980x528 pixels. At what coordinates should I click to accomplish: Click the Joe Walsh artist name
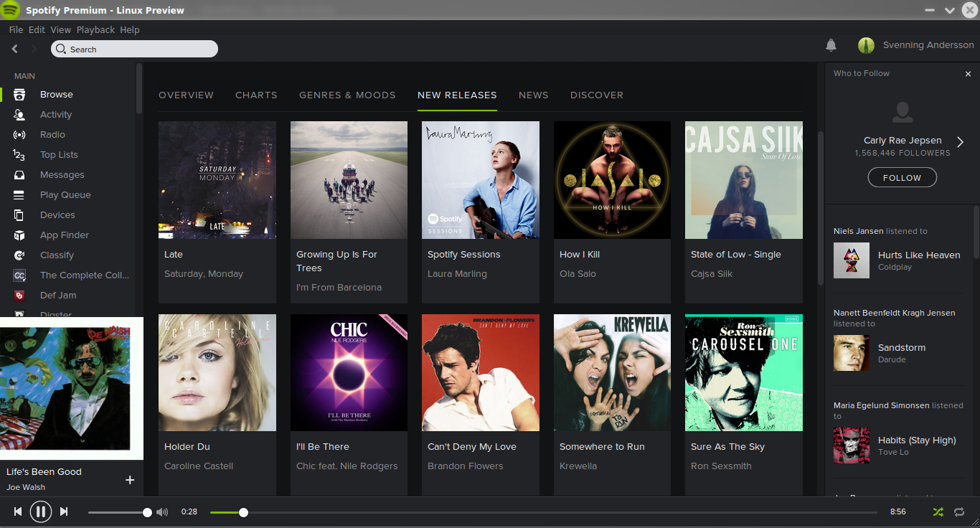pos(26,487)
